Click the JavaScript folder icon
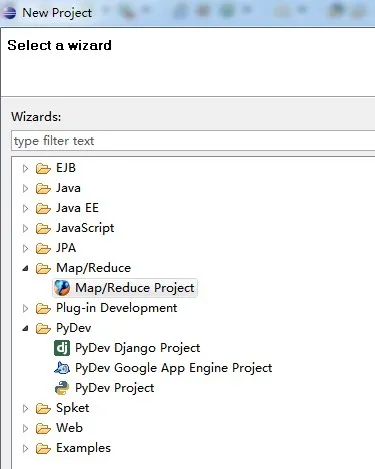The width and height of the screenshot is (375, 469). [x=43, y=228]
